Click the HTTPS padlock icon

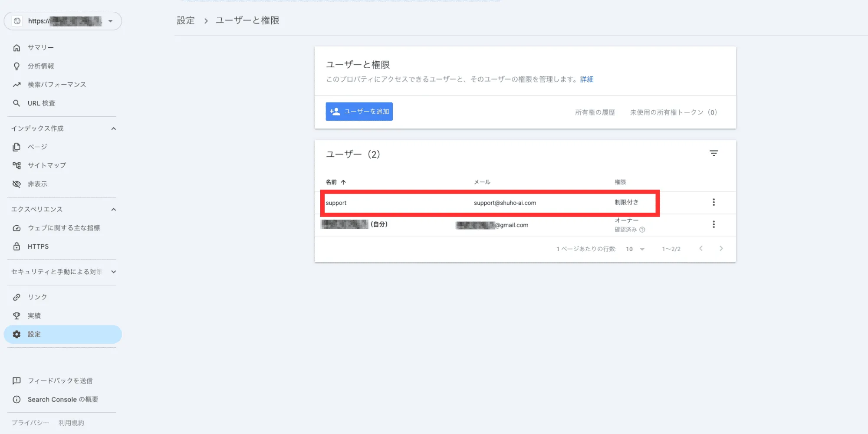16,246
